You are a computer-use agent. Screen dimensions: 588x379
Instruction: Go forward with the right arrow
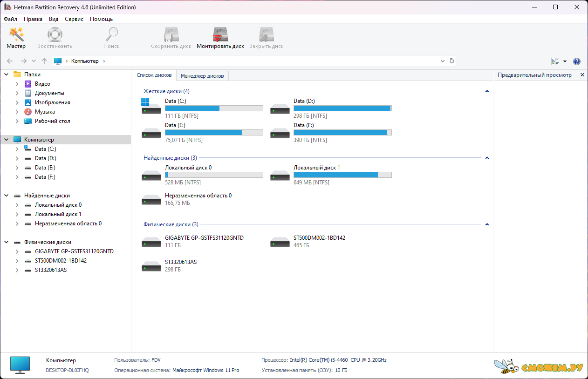tap(24, 61)
